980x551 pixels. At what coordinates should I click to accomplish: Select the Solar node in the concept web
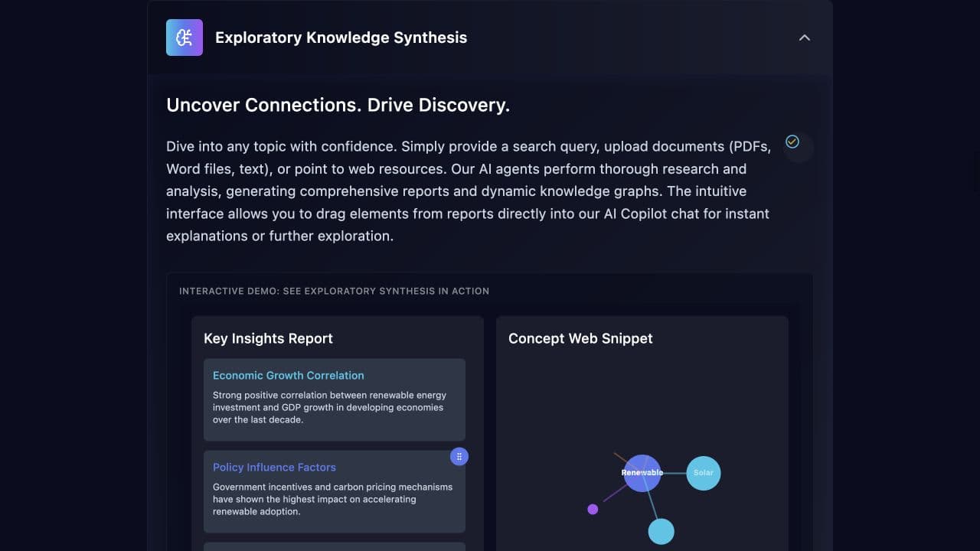point(704,473)
